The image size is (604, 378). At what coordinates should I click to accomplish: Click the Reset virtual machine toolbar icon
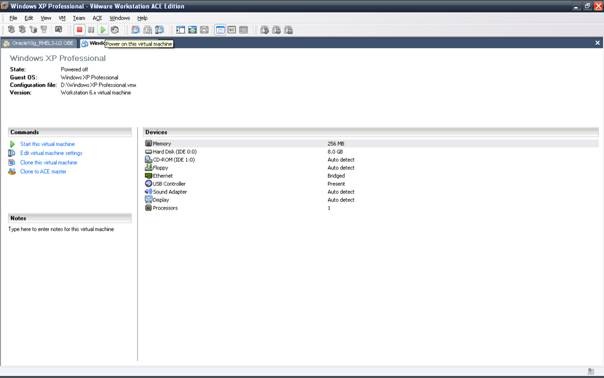coord(114,30)
